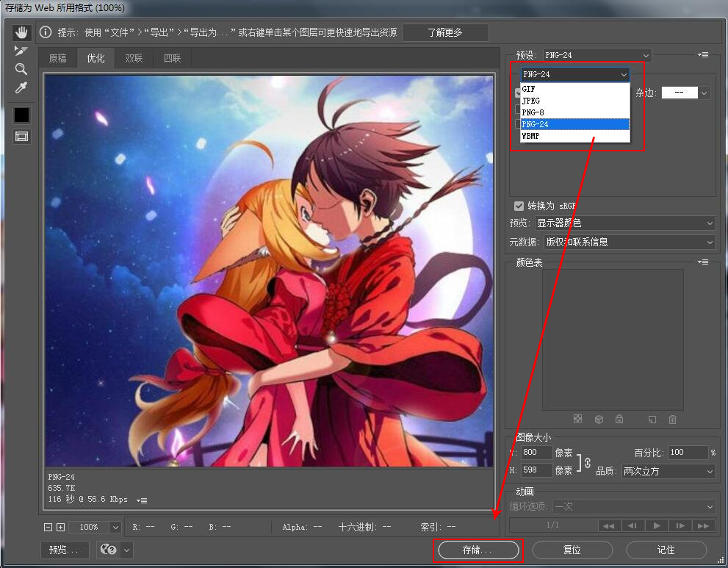Go to previous animation frame

coord(633,525)
